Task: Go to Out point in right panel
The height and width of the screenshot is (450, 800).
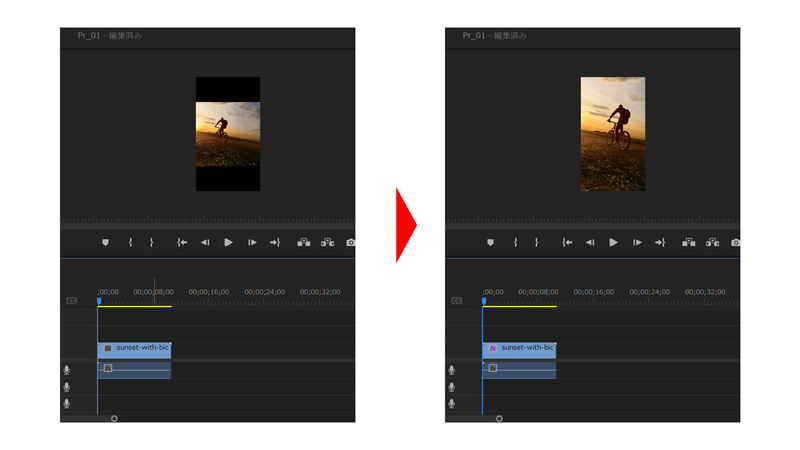Action: click(x=660, y=242)
